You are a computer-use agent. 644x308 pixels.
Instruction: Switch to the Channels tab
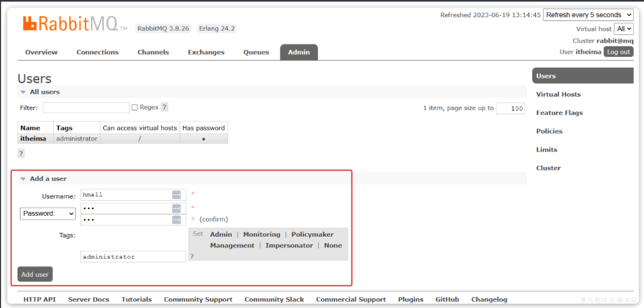[x=153, y=52]
